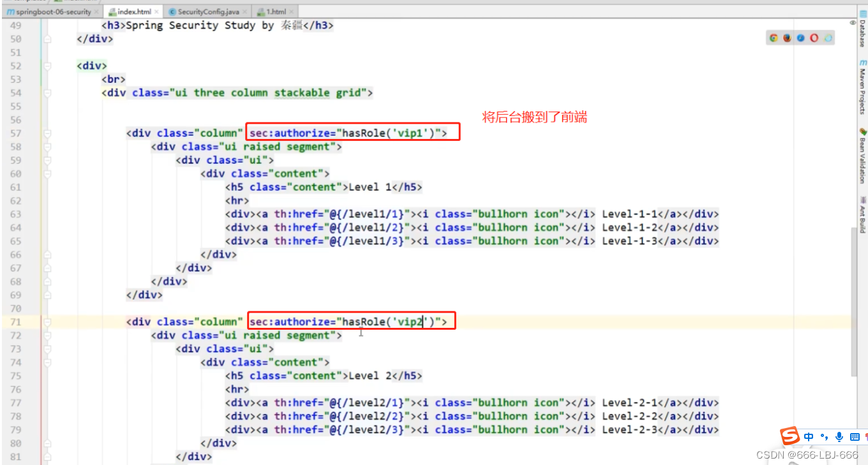Image resolution: width=868 pixels, height=465 pixels.
Task: Switch to the springboot-06-security tab
Action: [51, 11]
